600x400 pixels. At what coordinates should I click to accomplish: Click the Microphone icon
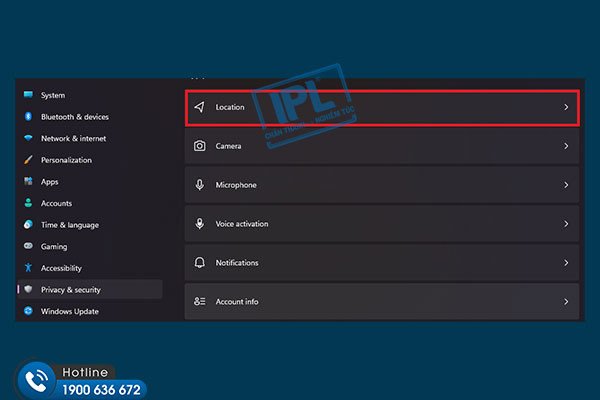tap(199, 185)
